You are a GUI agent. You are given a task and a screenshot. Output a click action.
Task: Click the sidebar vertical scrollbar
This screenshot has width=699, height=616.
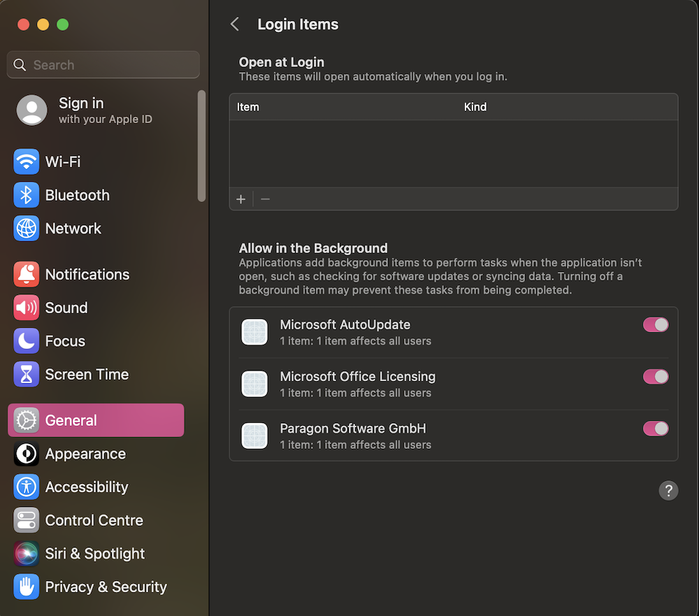[x=201, y=146]
